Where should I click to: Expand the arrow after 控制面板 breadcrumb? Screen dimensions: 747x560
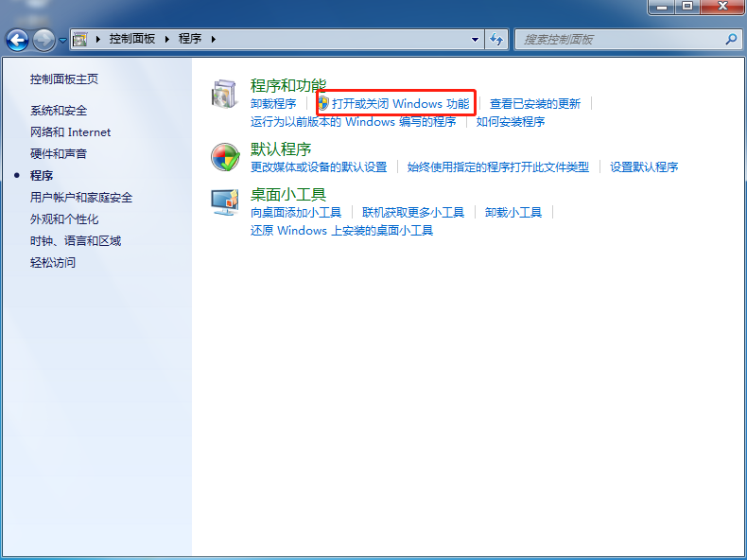pyautogui.click(x=168, y=40)
